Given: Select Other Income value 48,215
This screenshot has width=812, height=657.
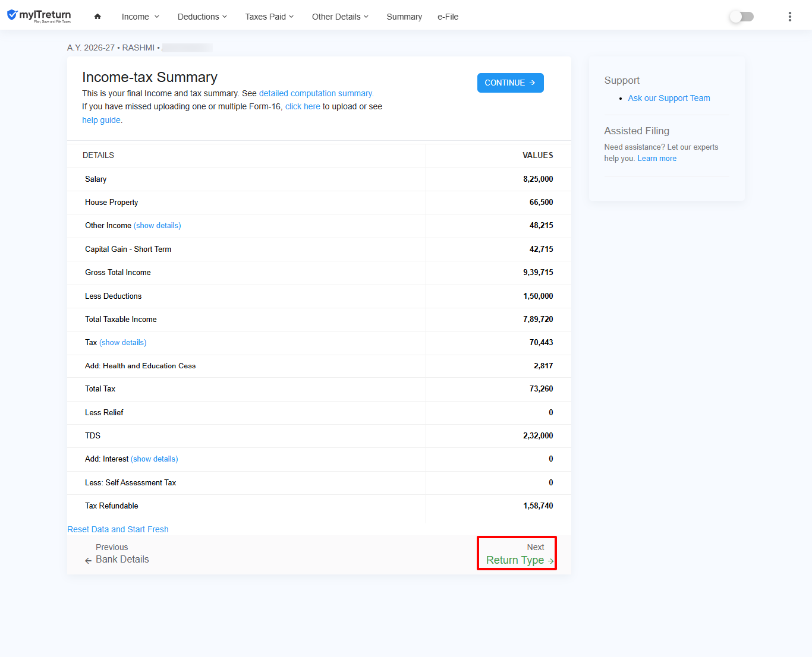Looking at the screenshot, I should (x=541, y=226).
